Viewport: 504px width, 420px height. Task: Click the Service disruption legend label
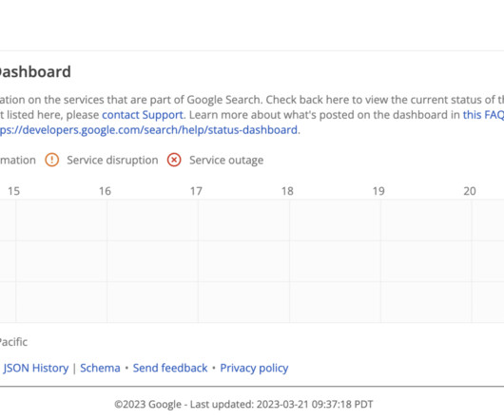112,161
